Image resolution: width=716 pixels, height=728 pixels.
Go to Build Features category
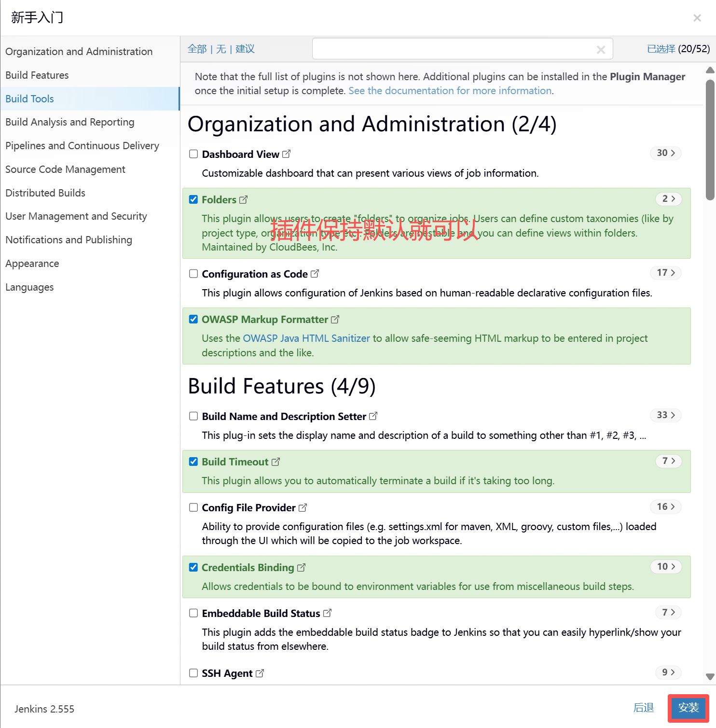(x=90, y=75)
